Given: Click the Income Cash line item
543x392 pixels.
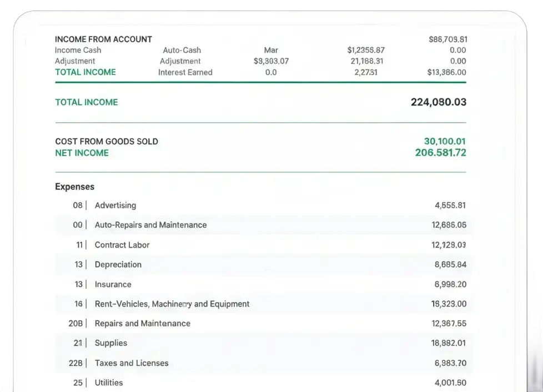Looking at the screenshot, I should tap(78, 50).
